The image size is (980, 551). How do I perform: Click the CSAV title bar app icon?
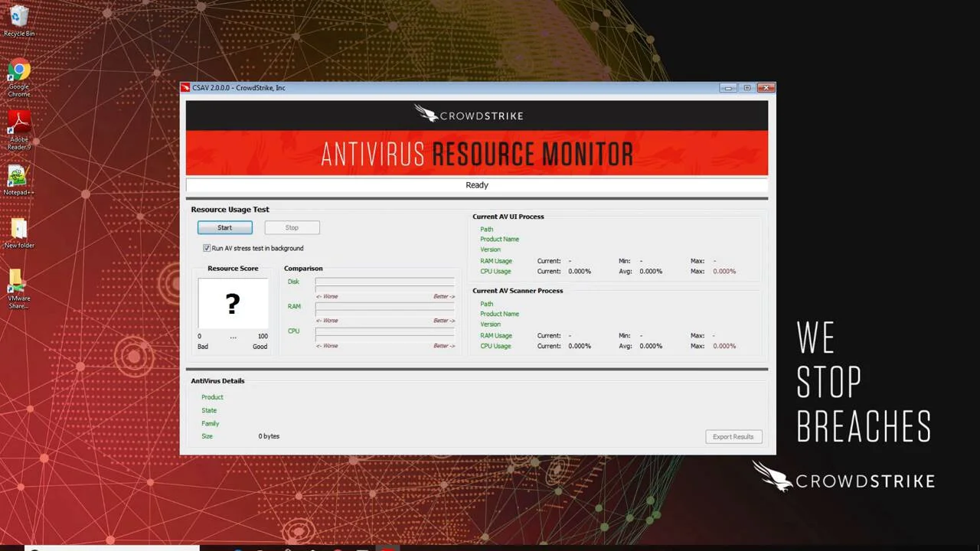pyautogui.click(x=185, y=88)
